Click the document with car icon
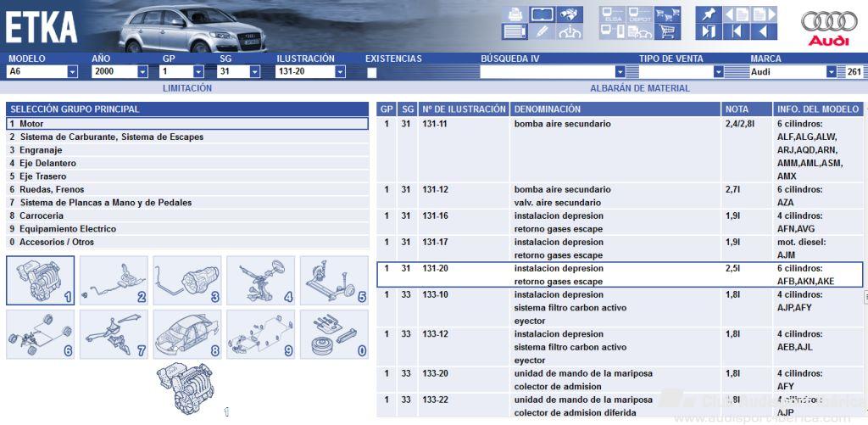The height and width of the screenshot is (425, 868). pyautogui.click(x=640, y=31)
